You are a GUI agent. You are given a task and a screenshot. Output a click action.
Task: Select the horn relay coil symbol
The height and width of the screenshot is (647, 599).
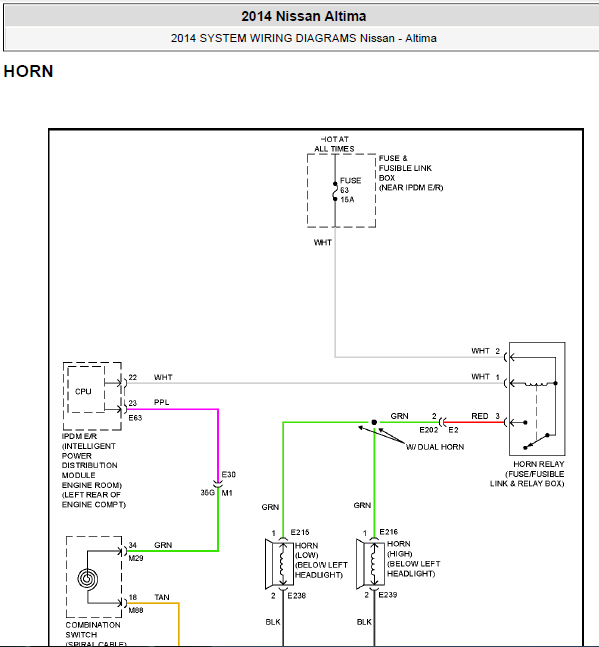tap(536, 384)
